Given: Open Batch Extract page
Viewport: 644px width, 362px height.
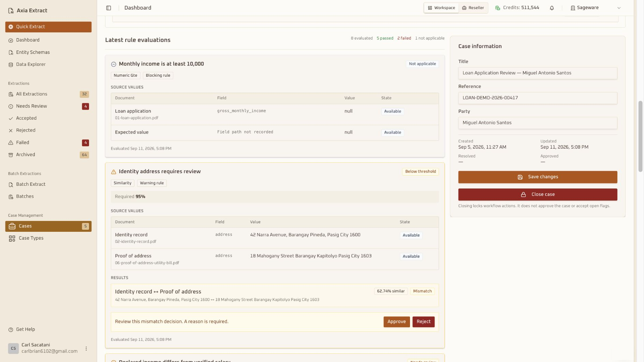Looking at the screenshot, I should (48, 184).
